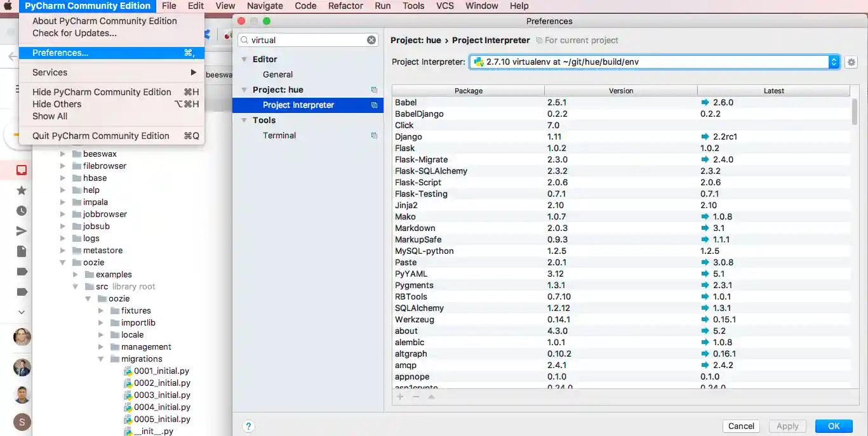Click the package list scrollbar

[x=855, y=114]
